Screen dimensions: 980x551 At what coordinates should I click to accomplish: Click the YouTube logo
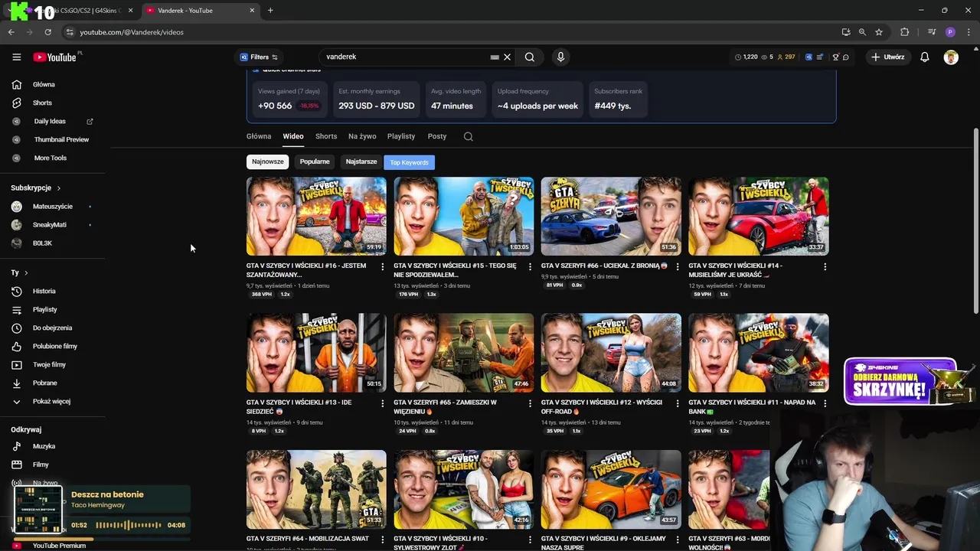pos(54,57)
